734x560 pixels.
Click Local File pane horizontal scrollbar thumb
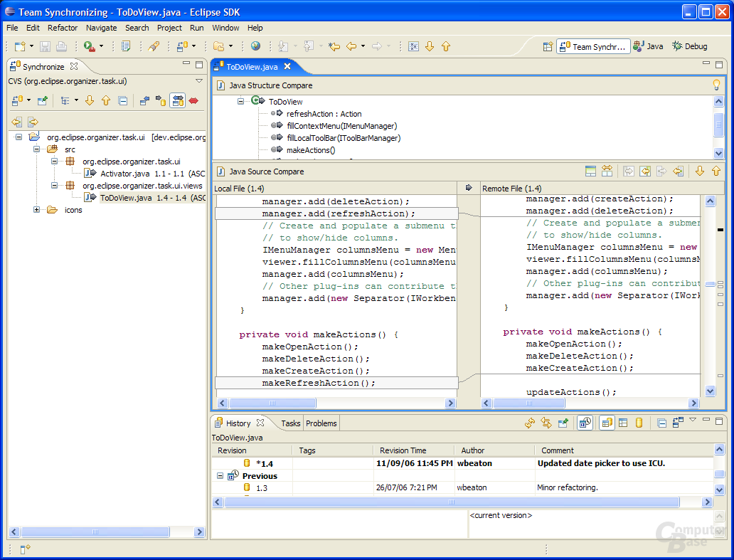(272, 403)
